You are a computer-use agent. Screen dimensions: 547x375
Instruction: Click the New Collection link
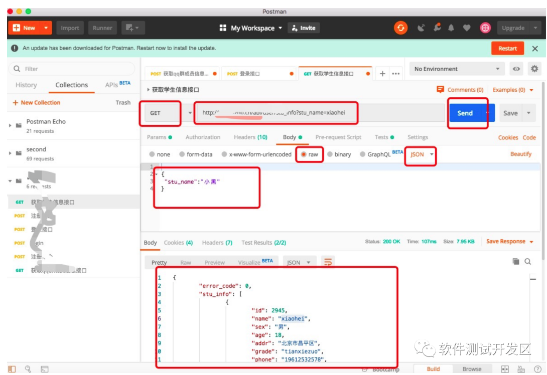36,102
